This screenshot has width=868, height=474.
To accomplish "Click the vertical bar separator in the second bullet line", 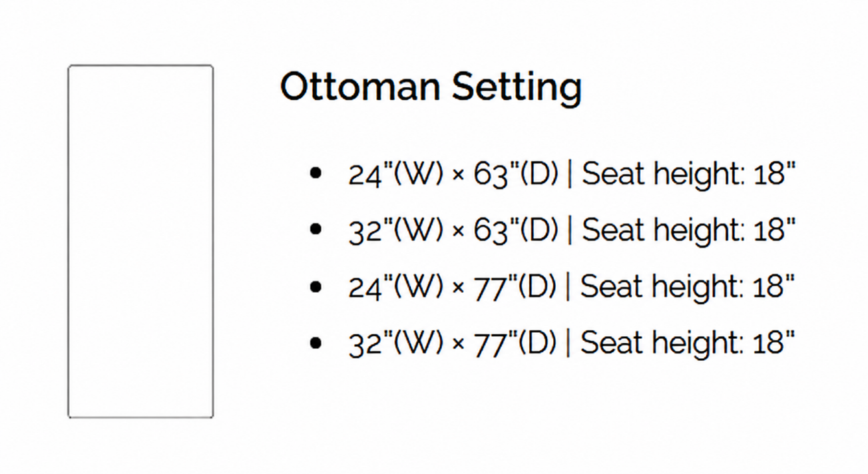I will [x=570, y=230].
